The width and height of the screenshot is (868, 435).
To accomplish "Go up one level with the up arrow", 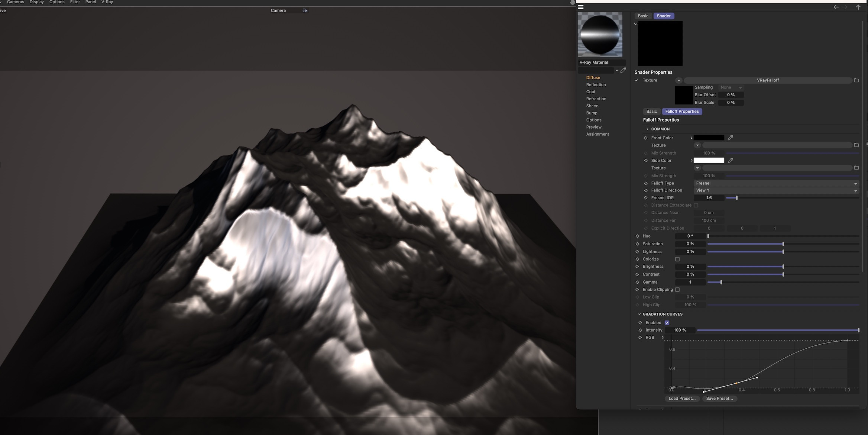I will pos(858,7).
